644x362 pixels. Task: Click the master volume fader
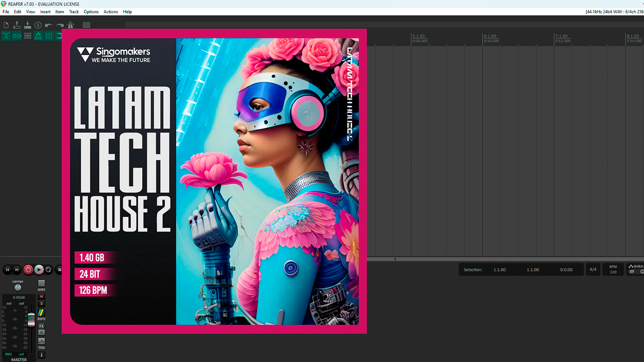(x=31, y=319)
